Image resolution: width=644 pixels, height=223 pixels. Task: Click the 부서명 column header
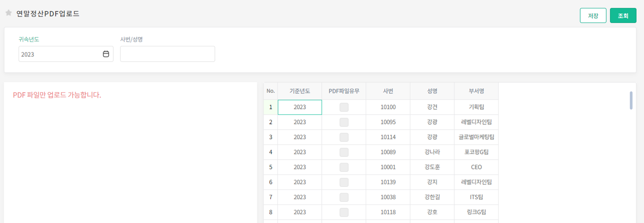[x=476, y=91]
